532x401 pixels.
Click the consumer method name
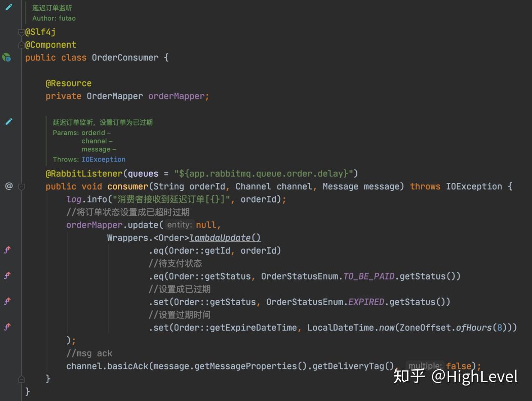[x=128, y=186]
